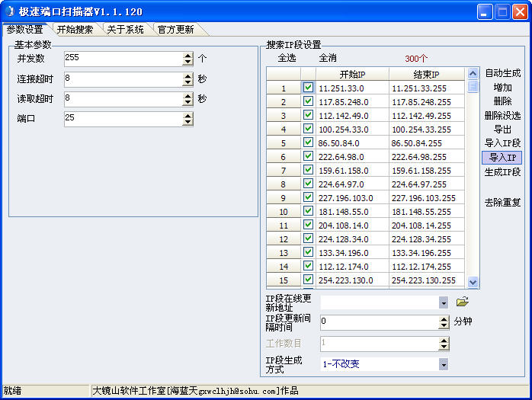Disable the checkbox for row 12 (224.128.34.0)
532x400 pixels.
(308, 238)
